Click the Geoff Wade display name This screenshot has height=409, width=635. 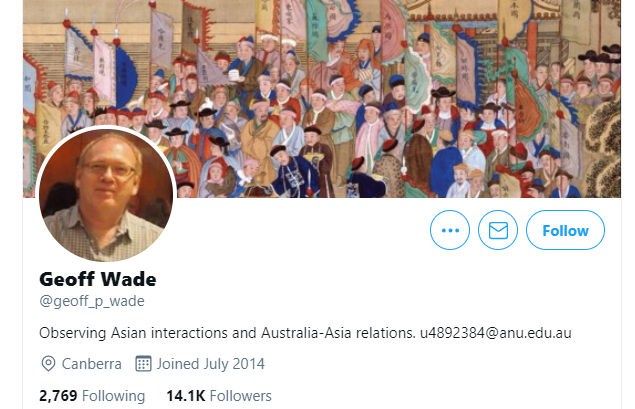point(98,279)
